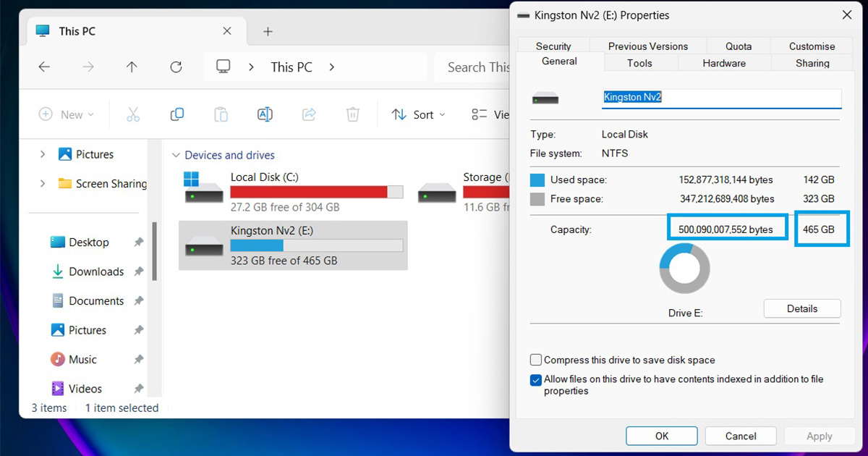Unpin Documents using its pin icon

click(x=138, y=301)
